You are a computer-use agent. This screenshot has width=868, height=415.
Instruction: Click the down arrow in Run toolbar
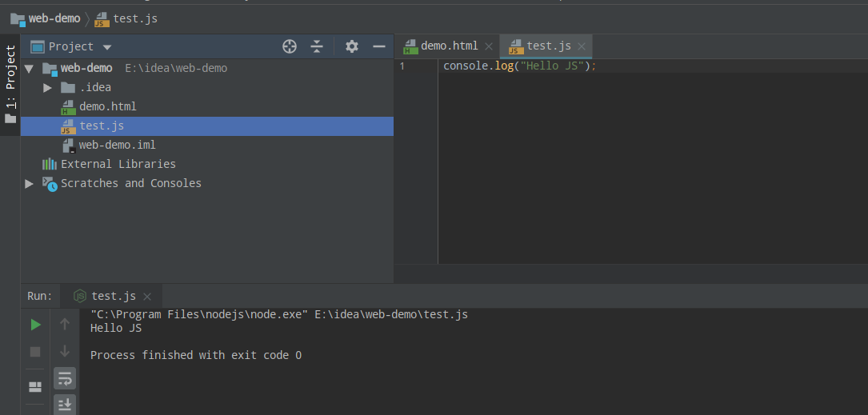(x=65, y=351)
